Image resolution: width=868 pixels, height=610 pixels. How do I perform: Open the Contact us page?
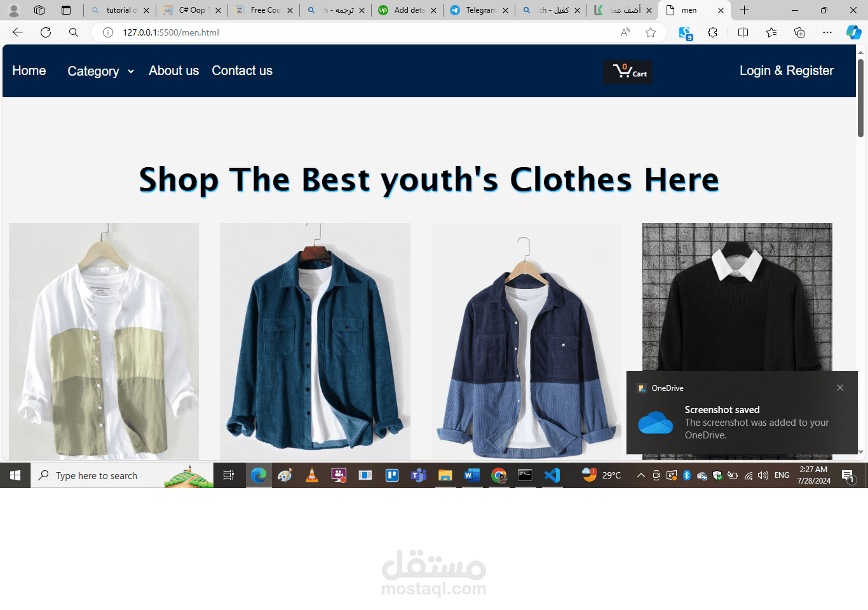[x=242, y=71]
